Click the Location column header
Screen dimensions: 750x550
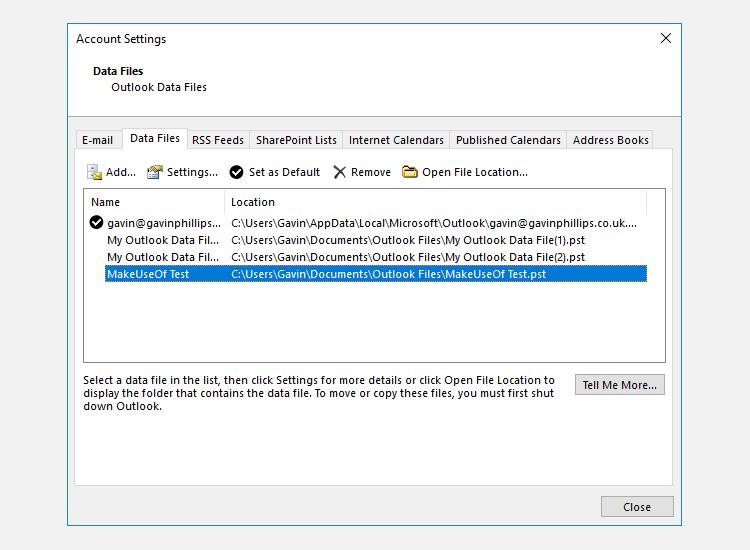pos(436,202)
